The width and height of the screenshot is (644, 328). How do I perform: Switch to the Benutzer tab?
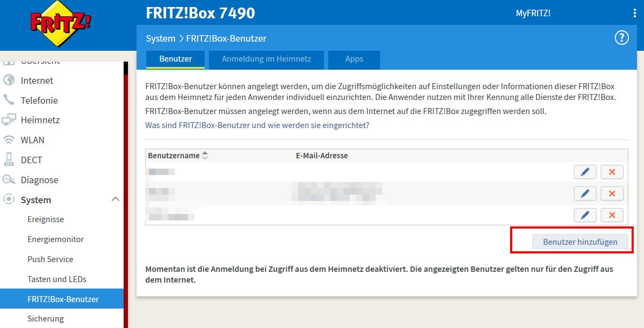coord(175,59)
